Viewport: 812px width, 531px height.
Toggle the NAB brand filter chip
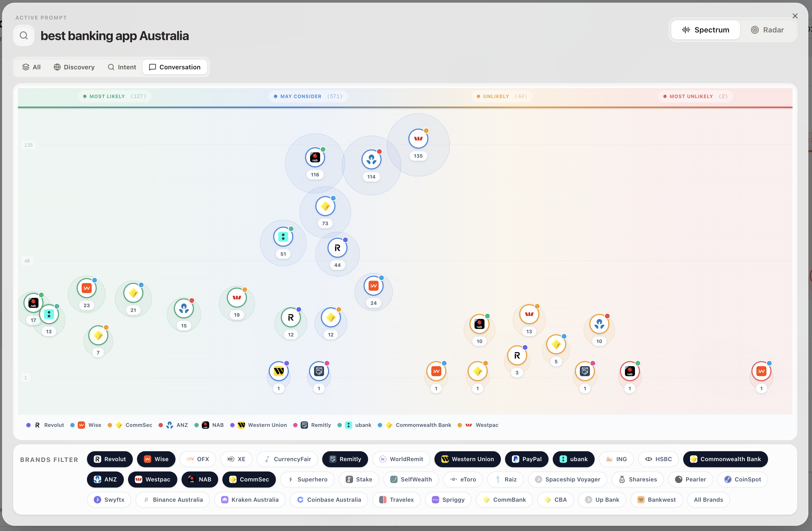(200, 479)
